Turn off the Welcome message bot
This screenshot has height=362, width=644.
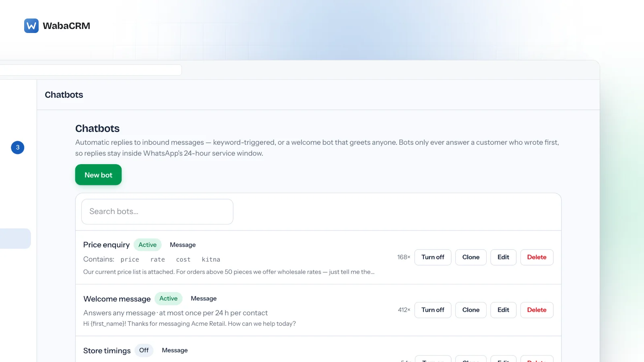(x=433, y=310)
